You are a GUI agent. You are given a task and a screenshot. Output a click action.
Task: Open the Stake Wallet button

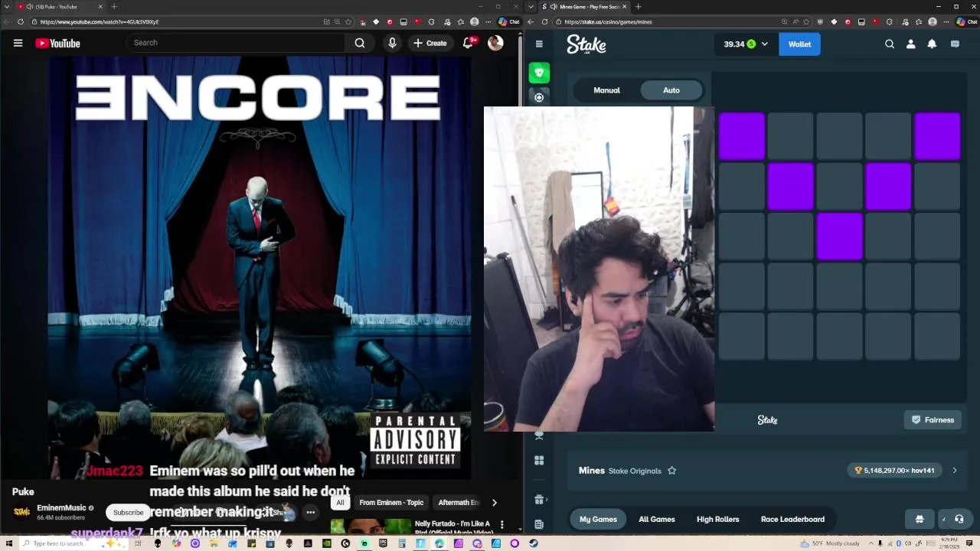[799, 44]
